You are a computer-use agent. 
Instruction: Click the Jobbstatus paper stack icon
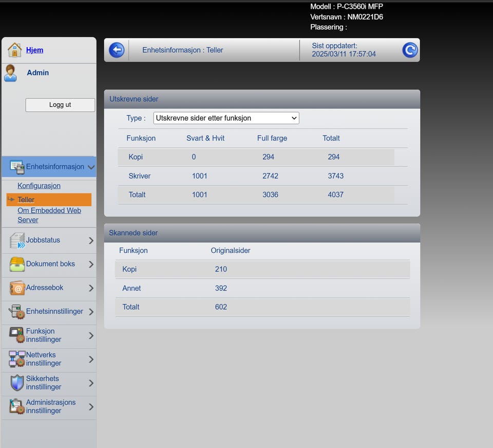point(17,240)
